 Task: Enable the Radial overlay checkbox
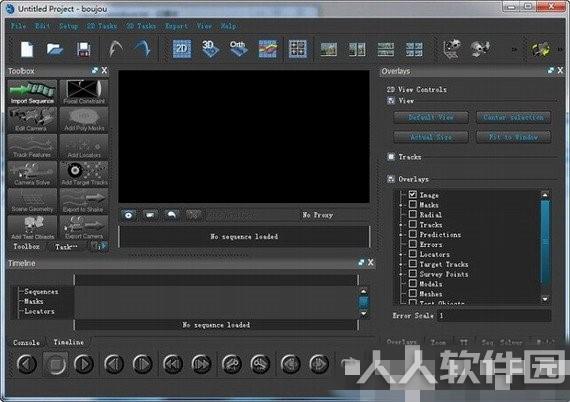[x=413, y=214]
